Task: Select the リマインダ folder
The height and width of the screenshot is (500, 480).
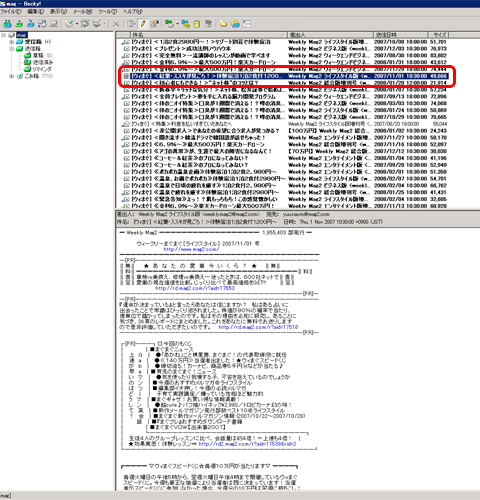Action: [x=42, y=69]
